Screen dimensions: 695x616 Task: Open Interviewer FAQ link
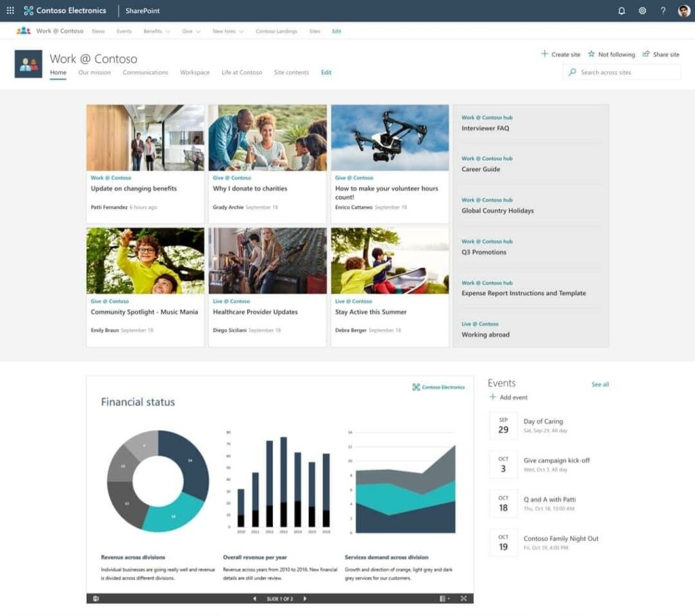click(x=485, y=128)
